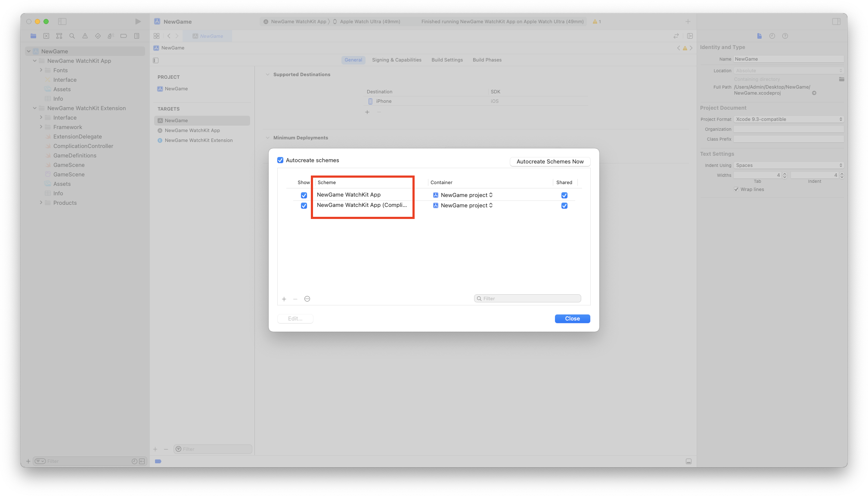Increment the Tab width stepper
The height and width of the screenshot is (496, 868).
(784, 173)
